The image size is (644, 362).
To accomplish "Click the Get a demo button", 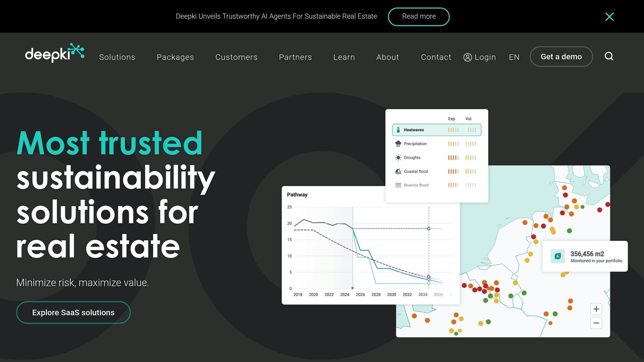I will tap(561, 57).
